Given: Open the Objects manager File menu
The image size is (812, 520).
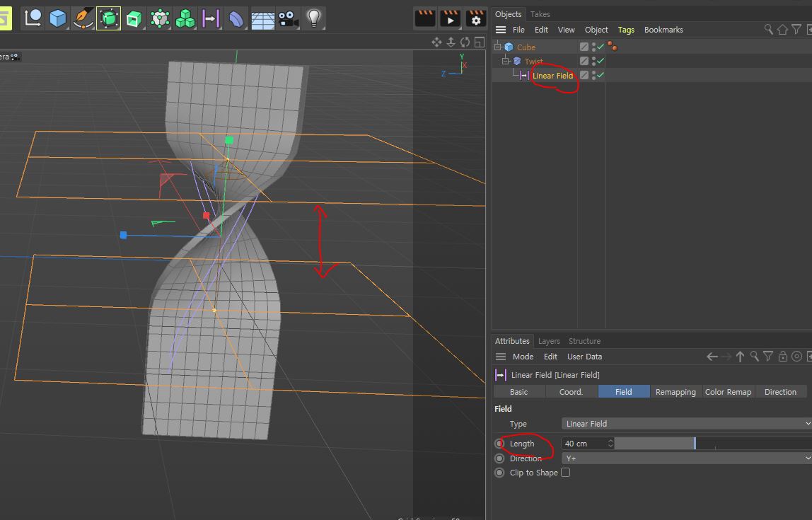Looking at the screenshot, I should (518, 30).
